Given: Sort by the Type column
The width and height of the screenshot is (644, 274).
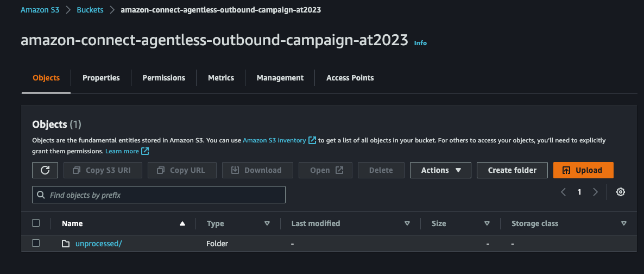Looking at the screenshot, I should tap(267, 223).
